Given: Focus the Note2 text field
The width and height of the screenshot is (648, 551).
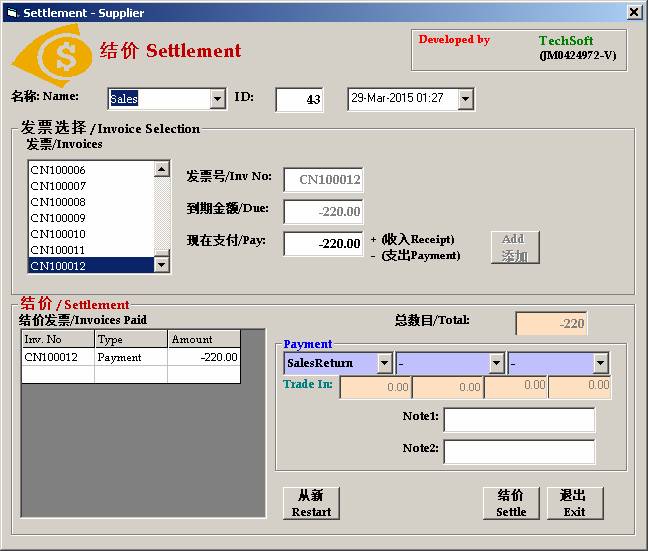Looking at the screenshot, I should (x=519, y=452).
